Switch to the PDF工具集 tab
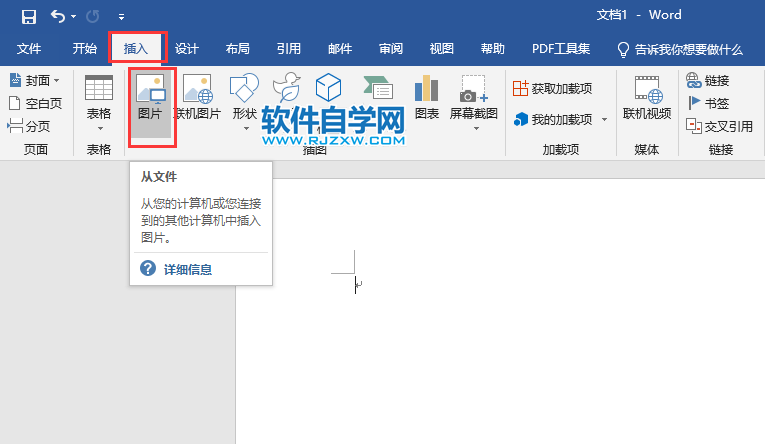This screenshot has width=765, height=444. click(x=560, y=48)
